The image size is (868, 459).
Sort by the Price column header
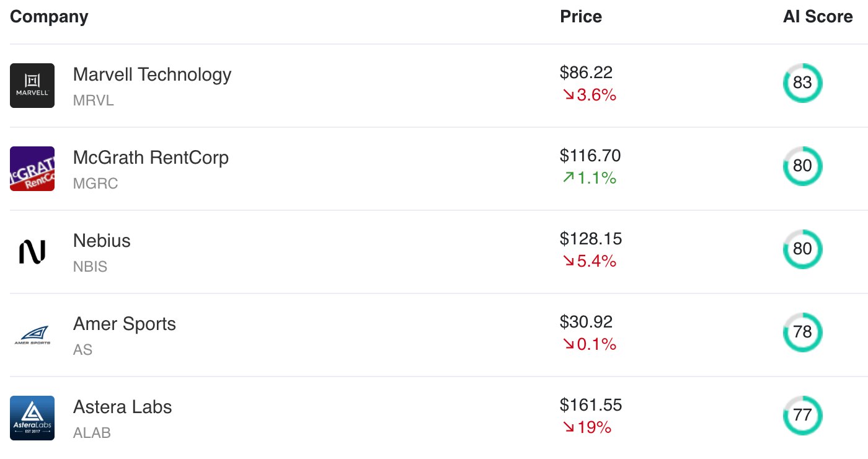pos(581,17)
